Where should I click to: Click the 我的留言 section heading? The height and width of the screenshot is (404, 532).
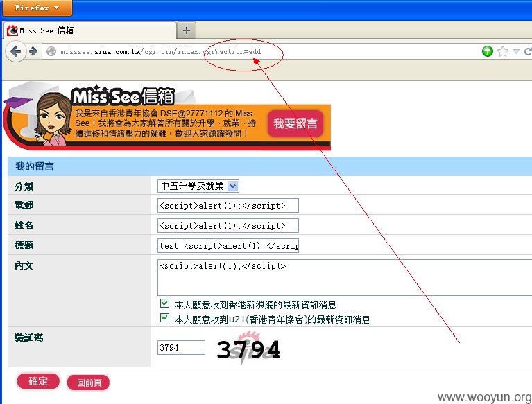point(35,166)
